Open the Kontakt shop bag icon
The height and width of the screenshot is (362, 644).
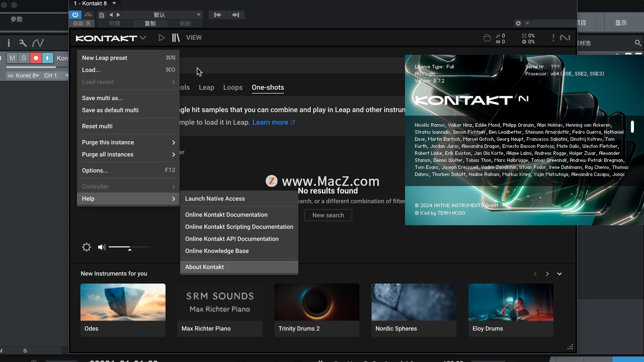[x=487, y=38]
